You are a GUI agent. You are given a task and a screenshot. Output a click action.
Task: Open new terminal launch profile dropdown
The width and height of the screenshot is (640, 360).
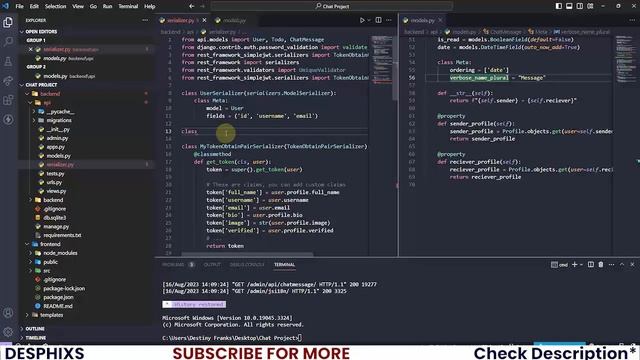[x=581, y=264]
